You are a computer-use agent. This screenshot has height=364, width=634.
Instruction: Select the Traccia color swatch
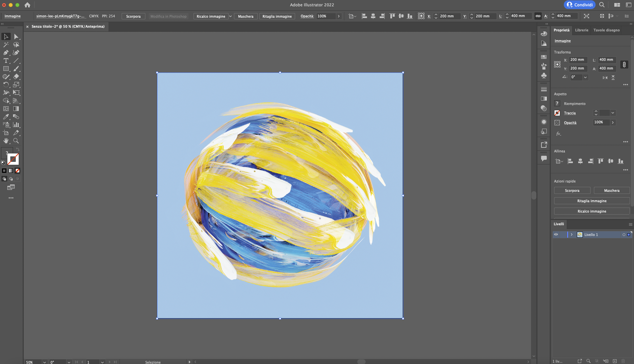[557, 113]
